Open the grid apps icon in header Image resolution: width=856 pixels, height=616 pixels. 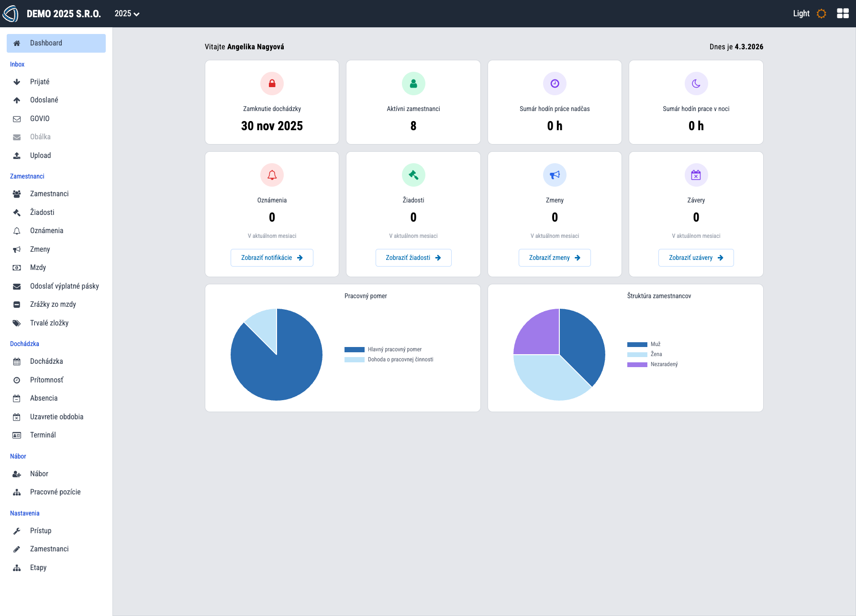(x=843, y=13)
